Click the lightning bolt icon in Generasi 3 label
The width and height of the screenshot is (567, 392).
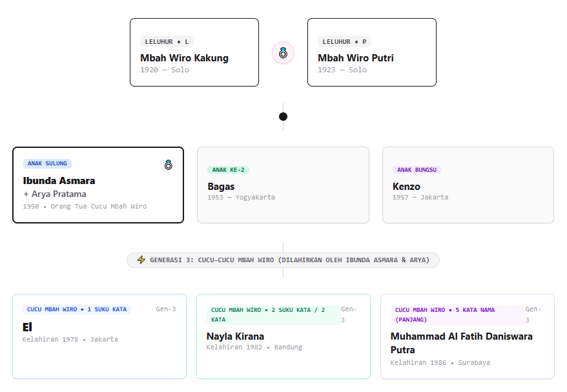(141, 260)
